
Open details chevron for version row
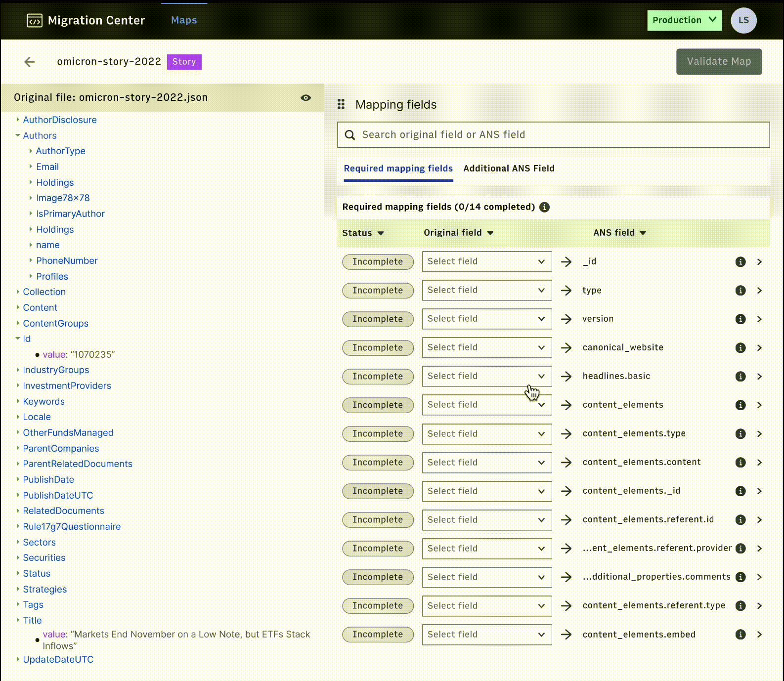tap(760, 319)
